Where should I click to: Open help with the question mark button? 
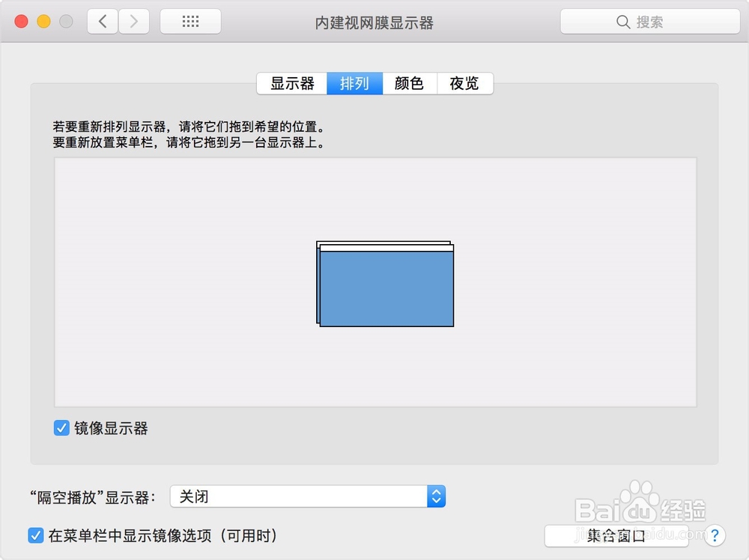[x=715, y=535]
